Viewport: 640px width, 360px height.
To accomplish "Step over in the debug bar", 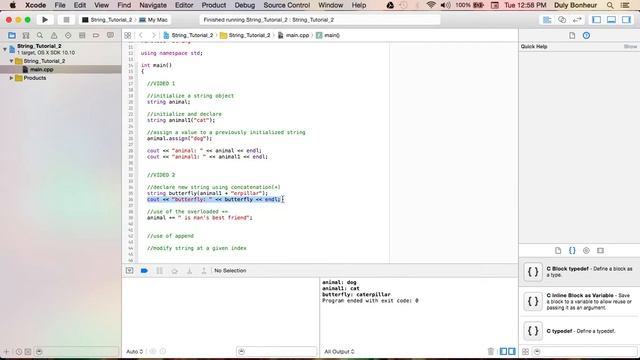I will click(x=174, y=271).
